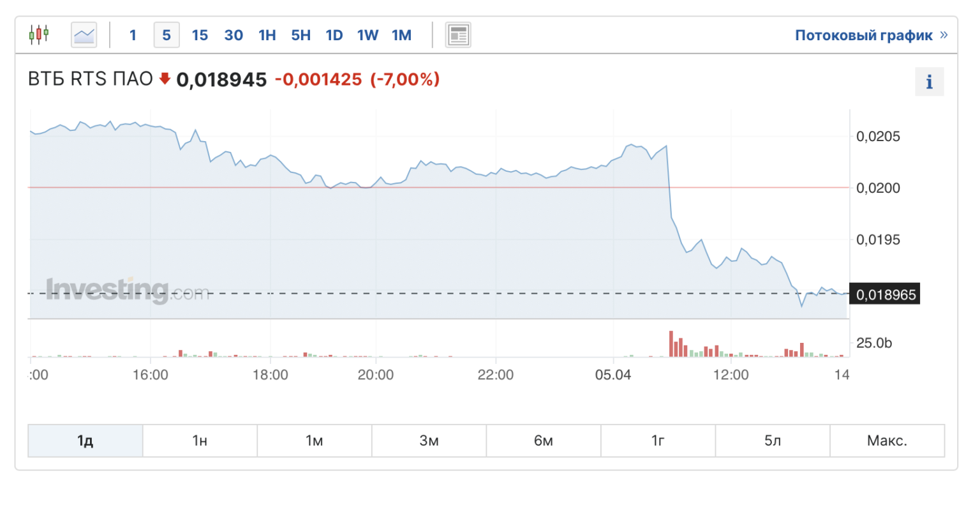Click the red down arrow indicator
The height and width of the screenshot is (514, 980).
pyautogui.click(x=165, y=79)
